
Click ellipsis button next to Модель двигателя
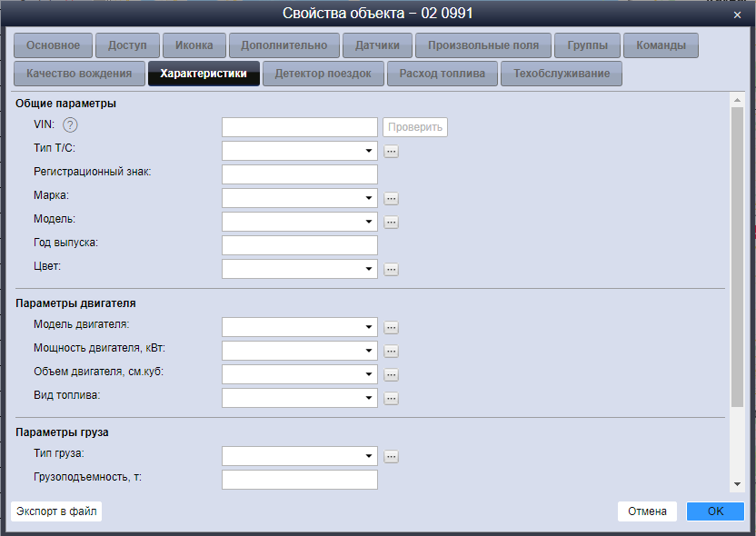tap(391, 327)
